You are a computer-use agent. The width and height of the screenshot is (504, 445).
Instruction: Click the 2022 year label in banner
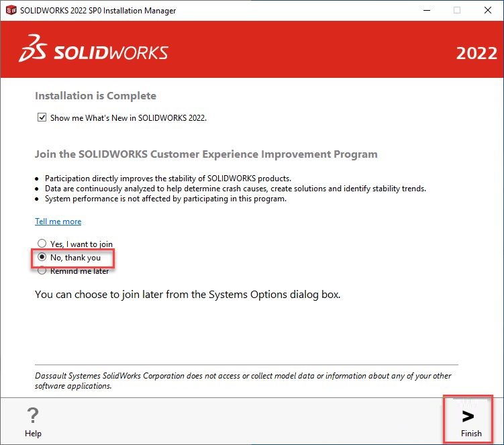(476, 53)
